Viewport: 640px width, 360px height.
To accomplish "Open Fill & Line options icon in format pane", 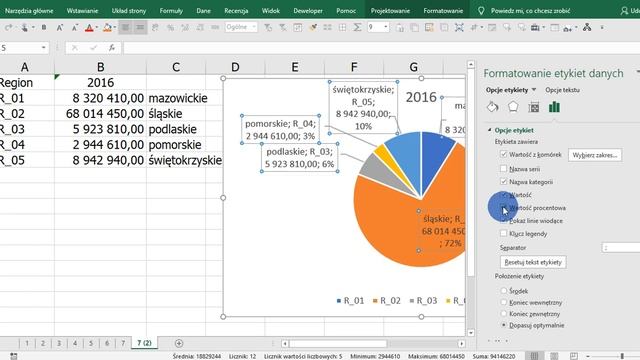I will [493, 107].
